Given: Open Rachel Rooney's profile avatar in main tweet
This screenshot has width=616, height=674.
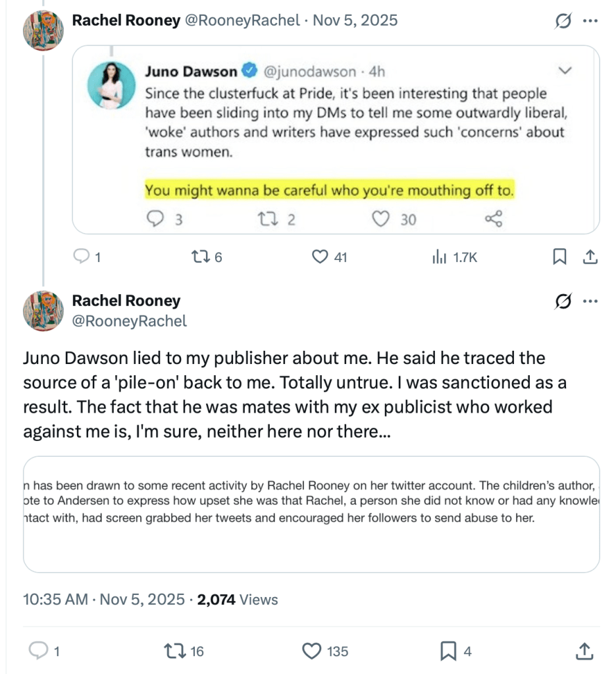Looking at the screenshot, I should (x=43, y=309).
